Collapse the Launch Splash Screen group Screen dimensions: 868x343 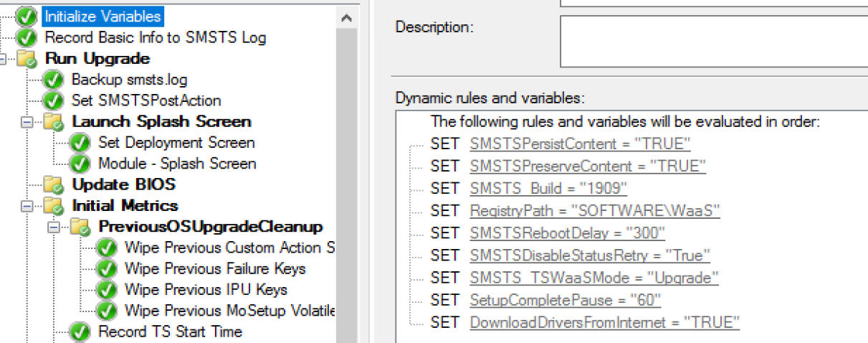tap(27, 122)
